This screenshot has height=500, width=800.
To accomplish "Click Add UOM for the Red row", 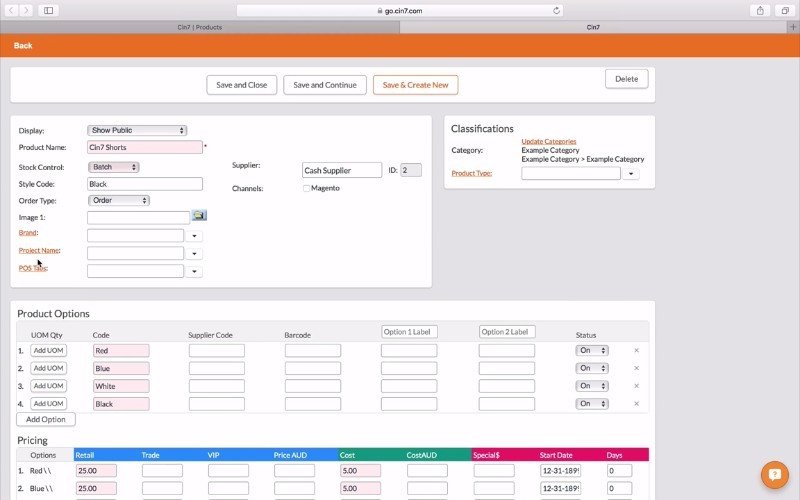I will pos(48,351).
